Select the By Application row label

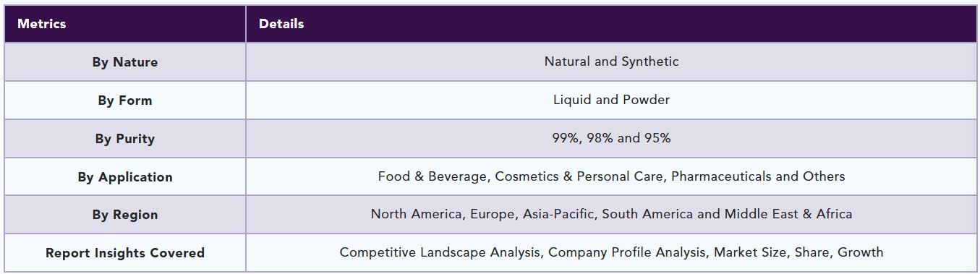pyautogui.click(x=125, y=177)
